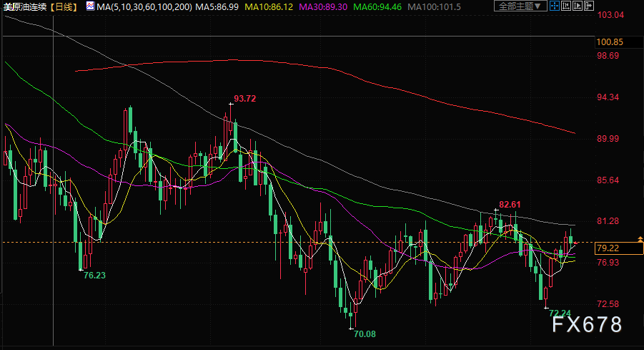644x350 pixels.
Task: Click the exit arrow icon in the toolbar
Action: click(x=589, y=6)
